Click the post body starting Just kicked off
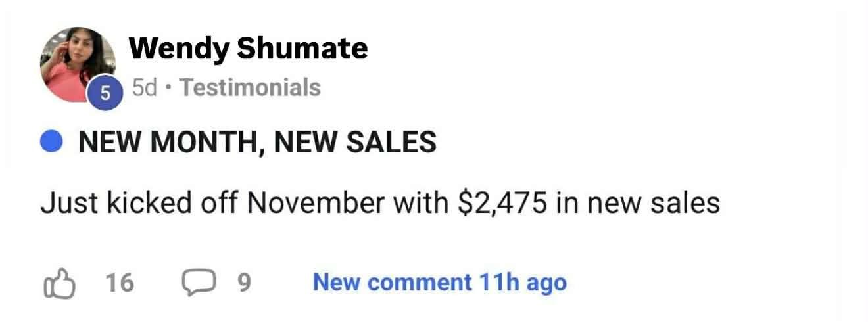 [x=380, y=204]
